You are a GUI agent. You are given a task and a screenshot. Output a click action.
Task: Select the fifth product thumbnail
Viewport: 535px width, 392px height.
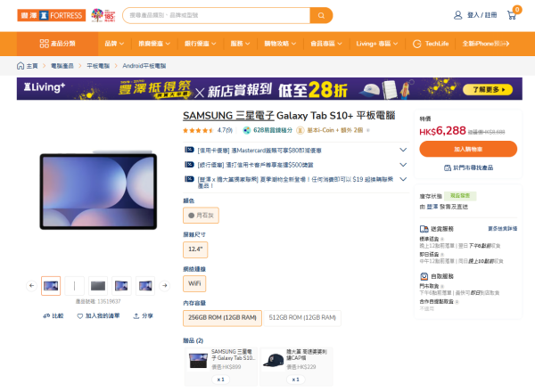145,286
